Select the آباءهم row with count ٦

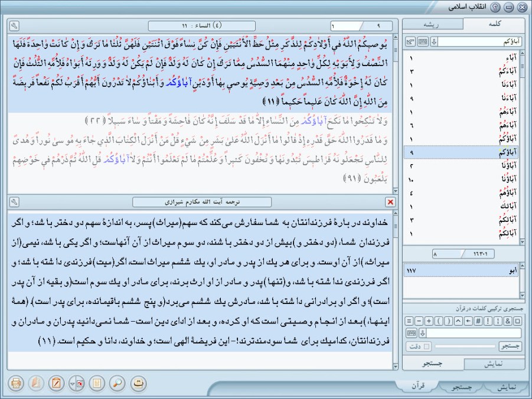point(461,126)
